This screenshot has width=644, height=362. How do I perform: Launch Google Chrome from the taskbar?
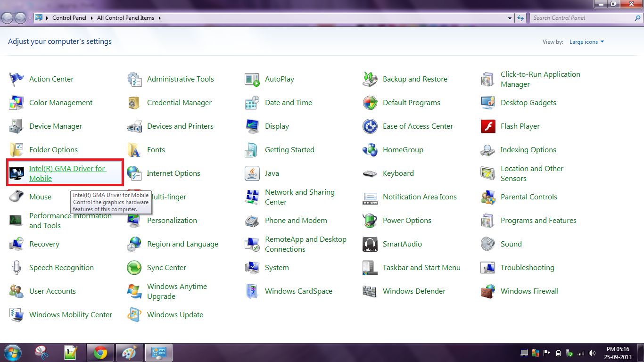(100, 353)
